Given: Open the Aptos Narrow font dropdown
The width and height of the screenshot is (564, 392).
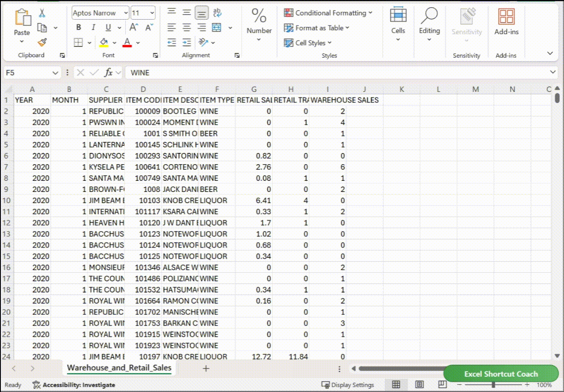Looking at the screenshot, I should [126, 13].
